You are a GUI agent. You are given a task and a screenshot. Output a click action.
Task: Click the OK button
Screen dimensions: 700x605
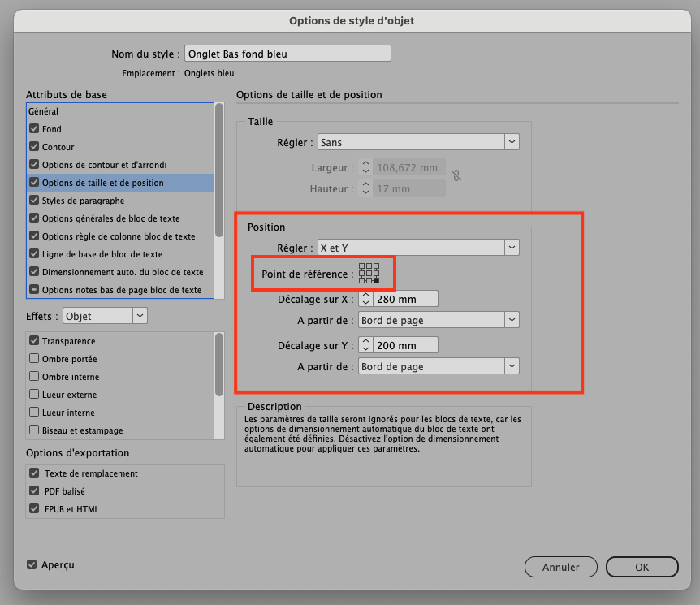click(x=642, y=567)
